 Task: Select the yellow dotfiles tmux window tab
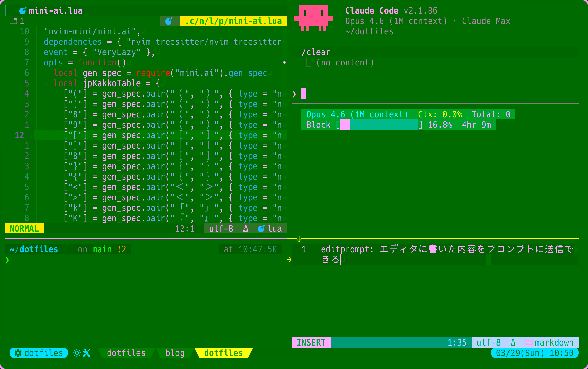coord(223,353)
